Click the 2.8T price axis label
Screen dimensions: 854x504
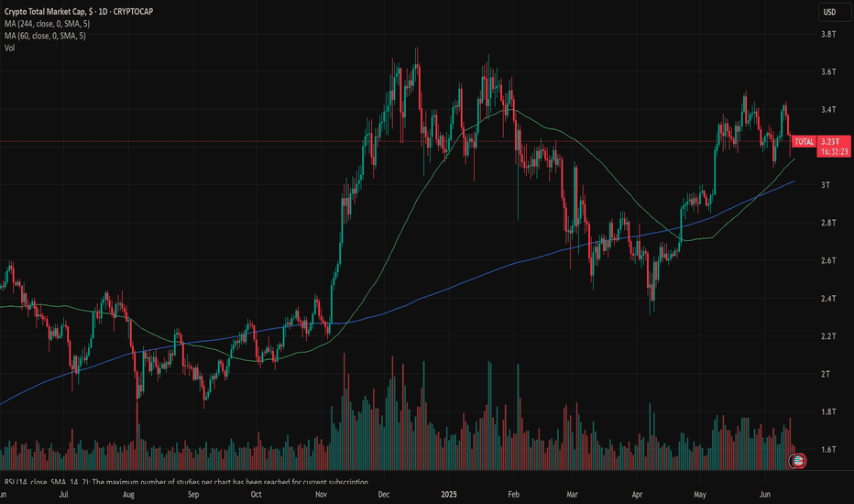(x=828, y=223)
